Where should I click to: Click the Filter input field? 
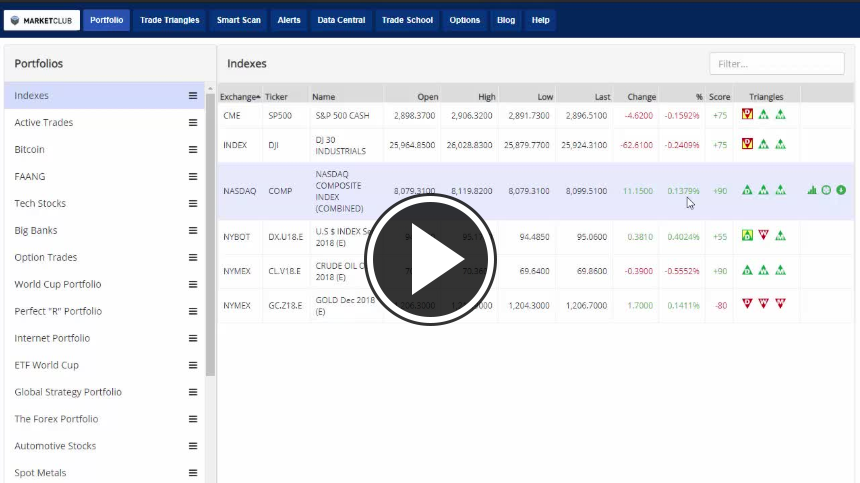(776, 64)
